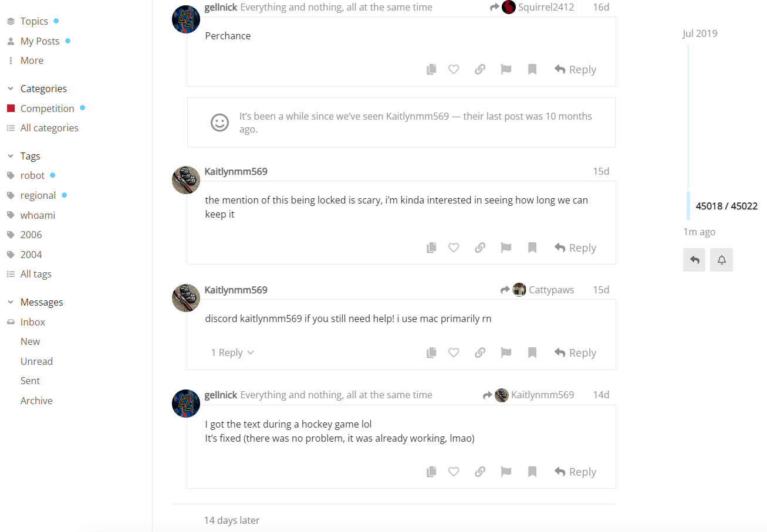Copy quote icon on "Perchance" post

[431, 69]
